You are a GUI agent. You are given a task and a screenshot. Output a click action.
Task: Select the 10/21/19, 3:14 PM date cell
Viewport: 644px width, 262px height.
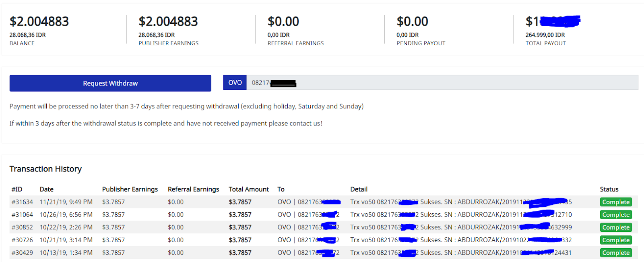[x=66, y=240]
